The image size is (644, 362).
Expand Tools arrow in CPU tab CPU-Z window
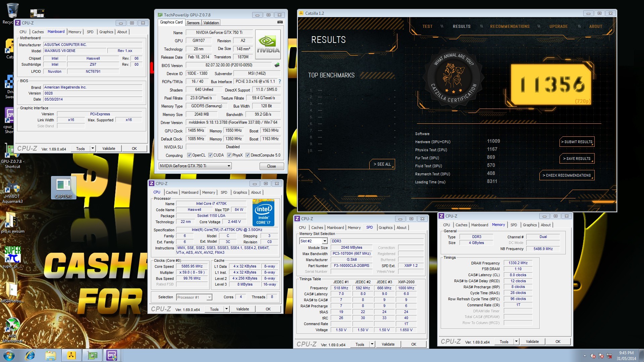[x=227, y=309]
